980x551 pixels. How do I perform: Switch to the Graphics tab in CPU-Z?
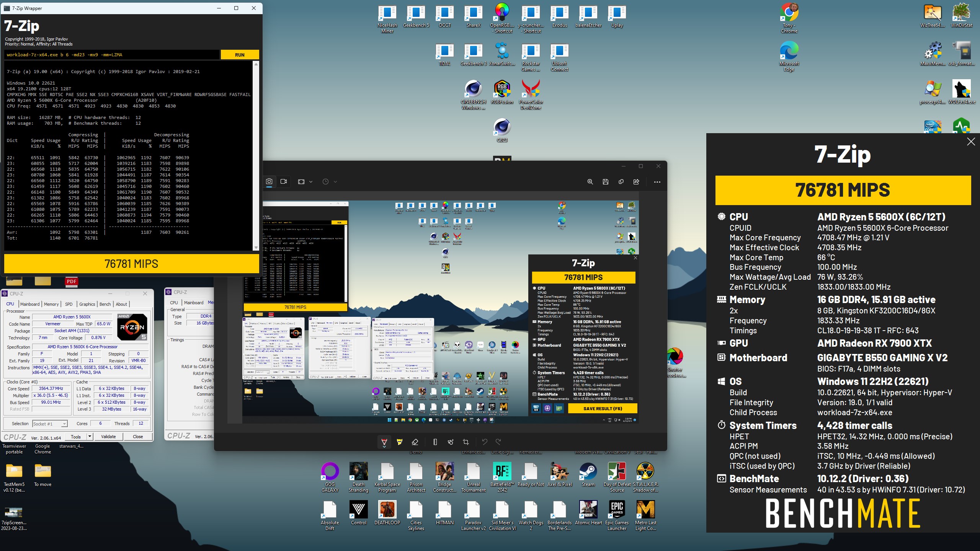pyautogui.click(x=87, y=304)
